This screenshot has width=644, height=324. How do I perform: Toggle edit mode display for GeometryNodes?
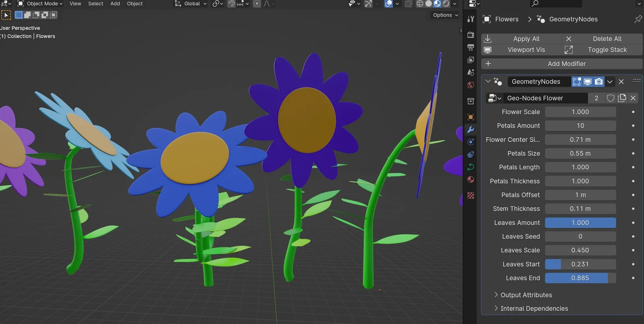tap(577, 82)
